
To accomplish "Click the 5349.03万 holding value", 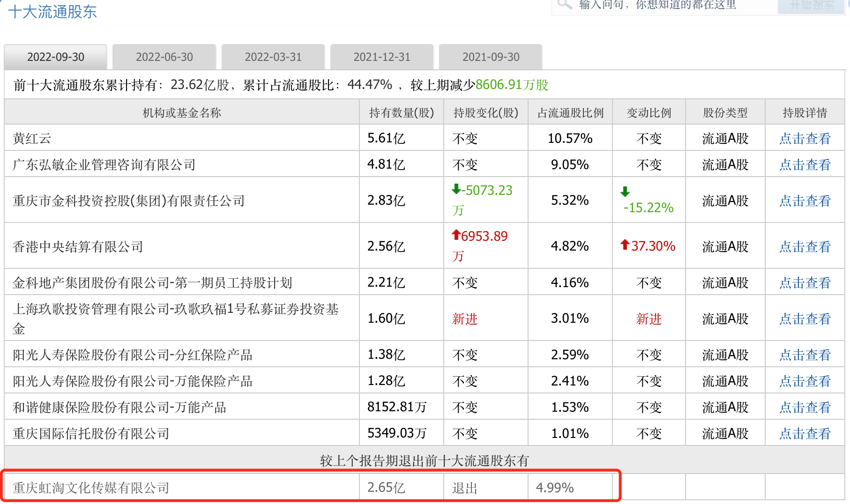I will click(397, 433).
